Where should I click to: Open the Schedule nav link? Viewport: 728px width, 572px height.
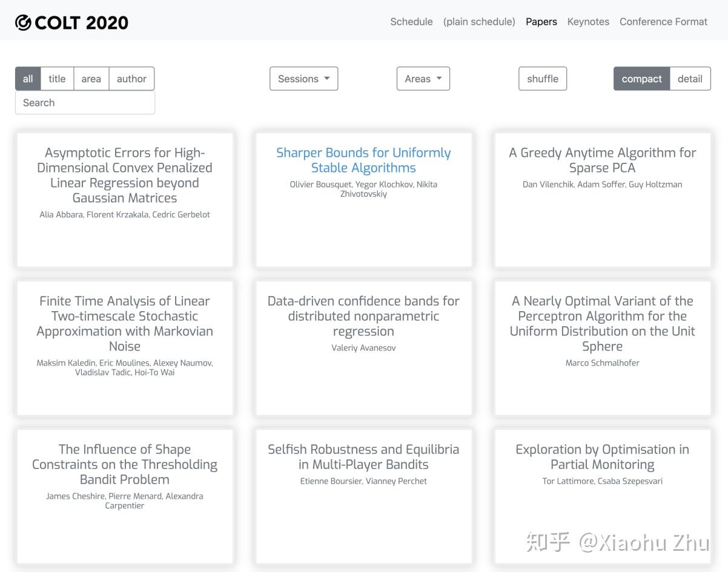pos(411,22)
